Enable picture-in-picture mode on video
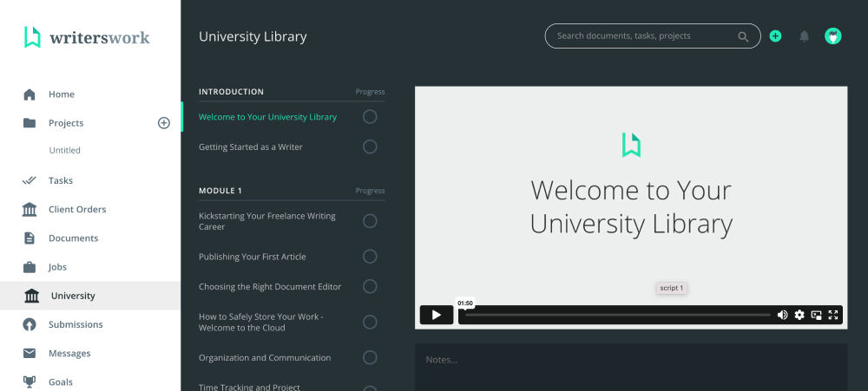Screen dimensions: 868x391 (817, 315)
